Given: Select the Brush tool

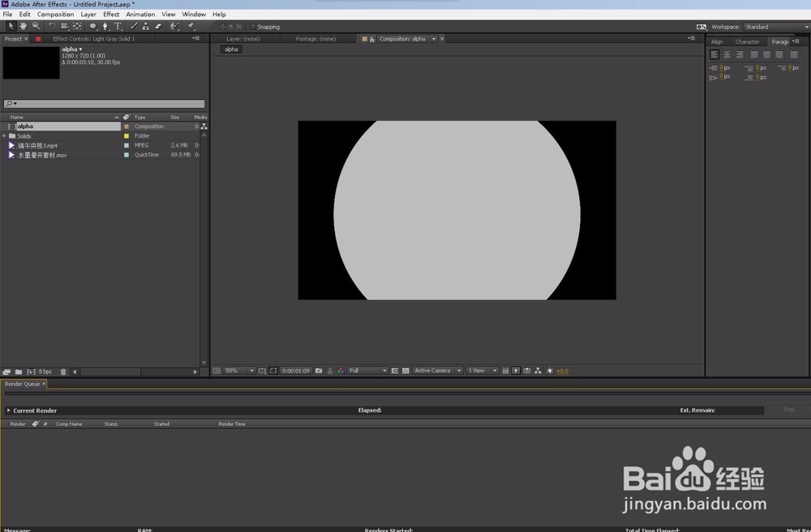Looking at the screenshot, I should [x=134, y=26].
